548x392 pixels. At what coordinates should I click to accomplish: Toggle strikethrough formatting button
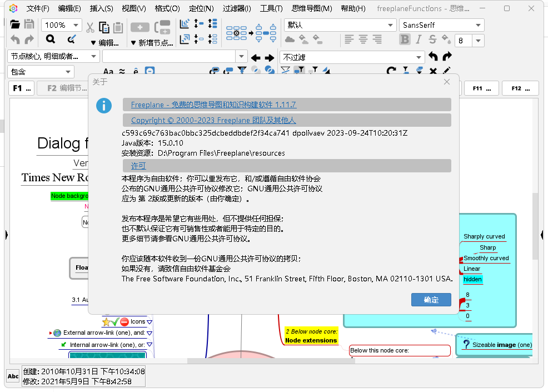pos(432,39)
